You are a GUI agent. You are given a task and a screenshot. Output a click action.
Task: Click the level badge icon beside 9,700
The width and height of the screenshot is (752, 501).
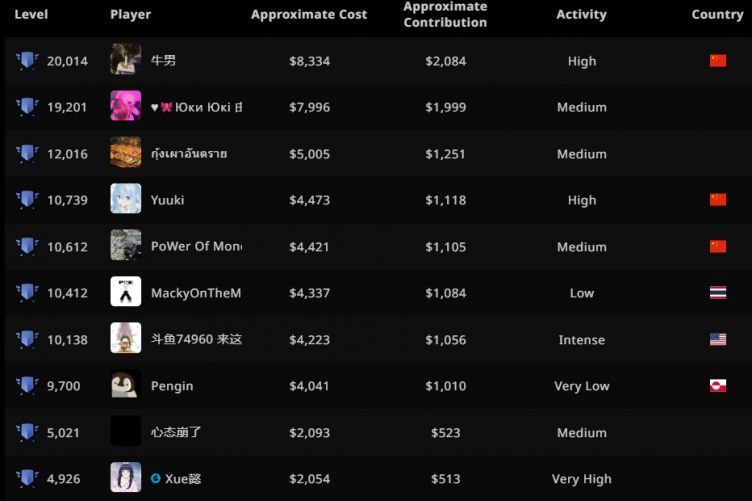click(x=27, y=386)
